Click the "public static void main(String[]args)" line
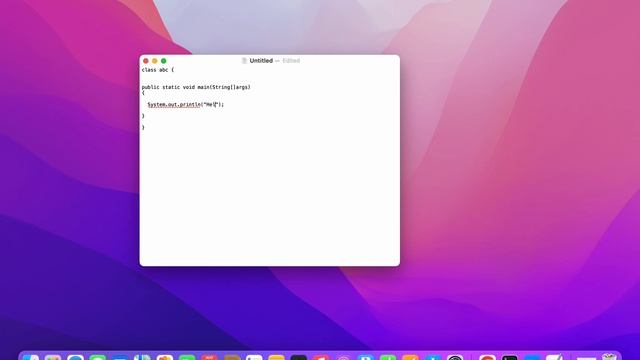The width and height of the screenshot is (640, 360). coord(196,87)
